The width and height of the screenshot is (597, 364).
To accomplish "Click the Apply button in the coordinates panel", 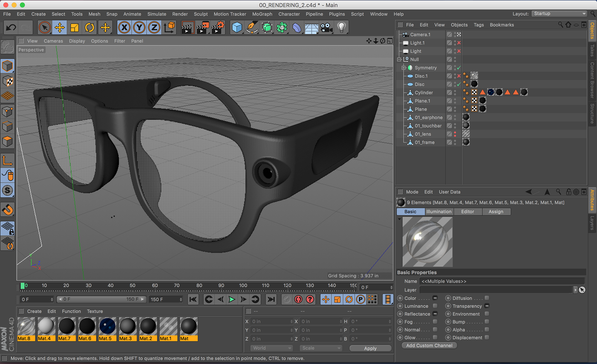I will pos(370,348).
